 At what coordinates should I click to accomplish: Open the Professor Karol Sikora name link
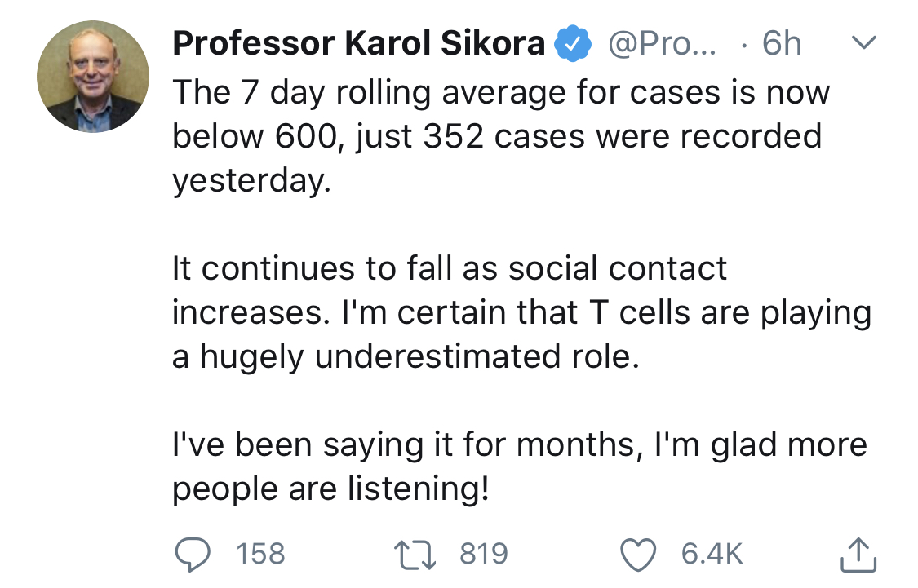point(359,44)
